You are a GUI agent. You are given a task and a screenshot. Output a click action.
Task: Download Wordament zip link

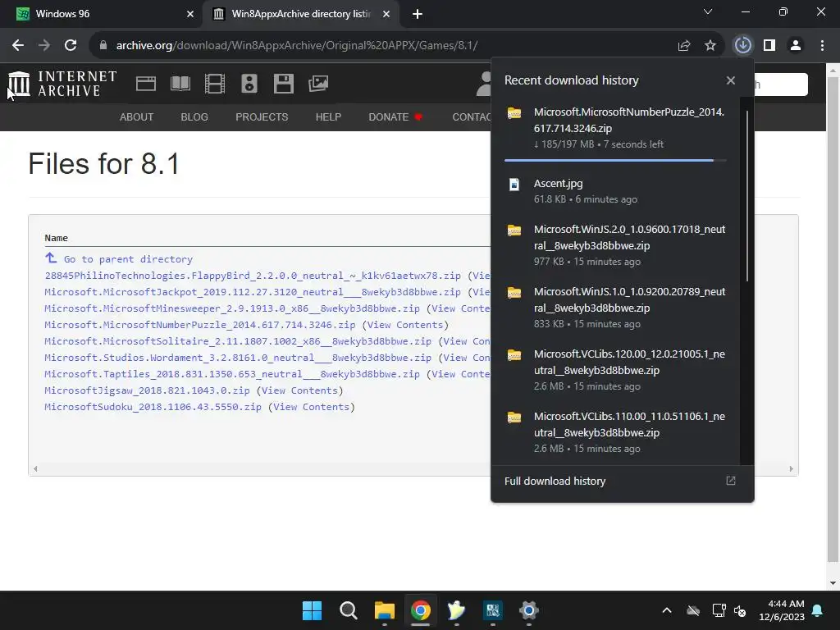238,358
